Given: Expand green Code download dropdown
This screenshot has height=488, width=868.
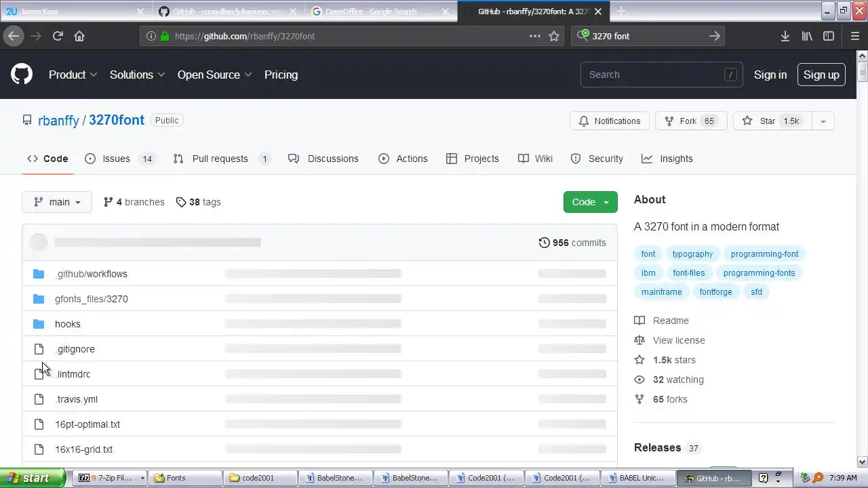Looking at the screenshot, I should [x=591, y=202].
